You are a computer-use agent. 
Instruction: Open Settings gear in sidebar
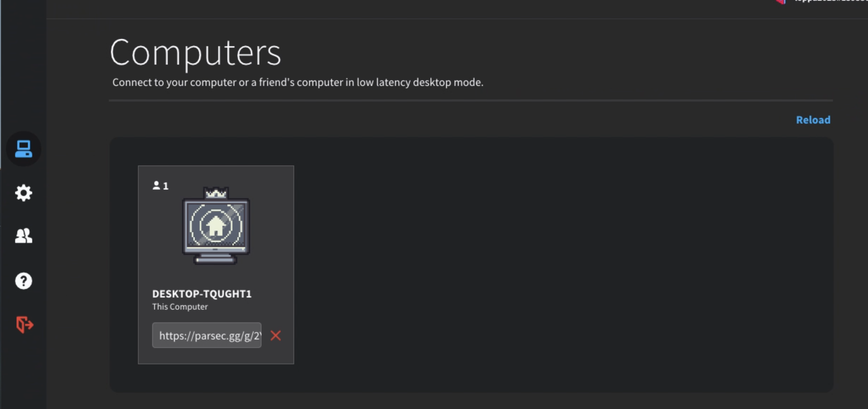23,193
